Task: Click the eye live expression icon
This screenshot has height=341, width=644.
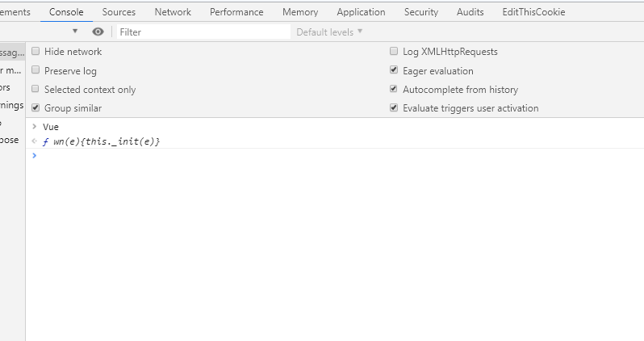Action: (98, 32)
